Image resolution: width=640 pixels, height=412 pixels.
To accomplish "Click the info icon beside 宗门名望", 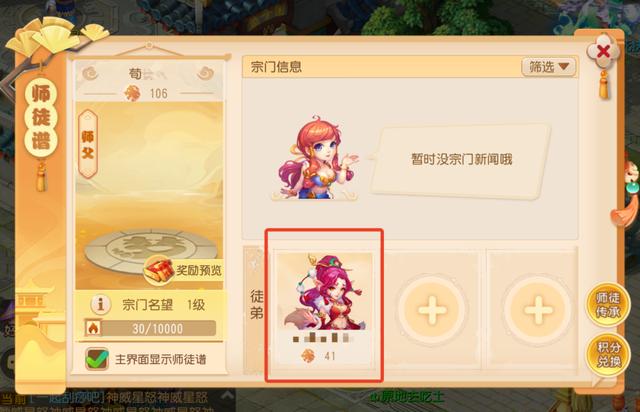I will point(100,305).
